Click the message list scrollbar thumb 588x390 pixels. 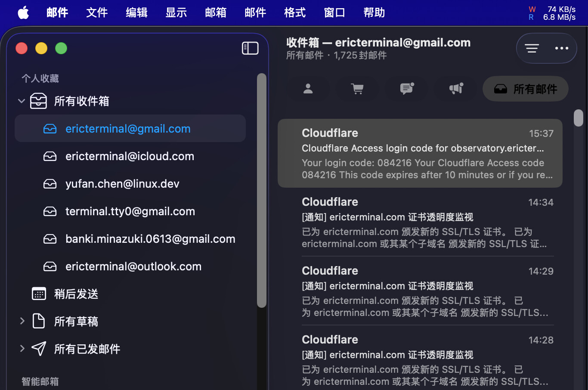coord(579,118)
